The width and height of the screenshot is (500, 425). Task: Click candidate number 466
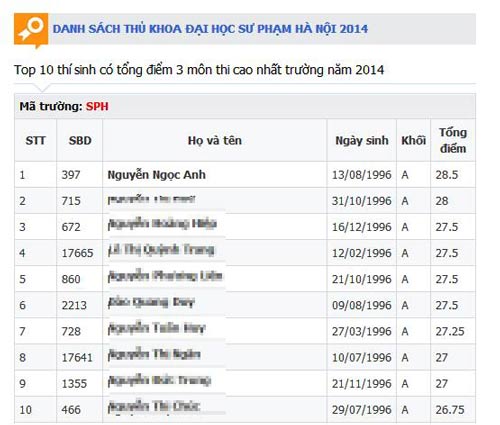pos(71,410)
